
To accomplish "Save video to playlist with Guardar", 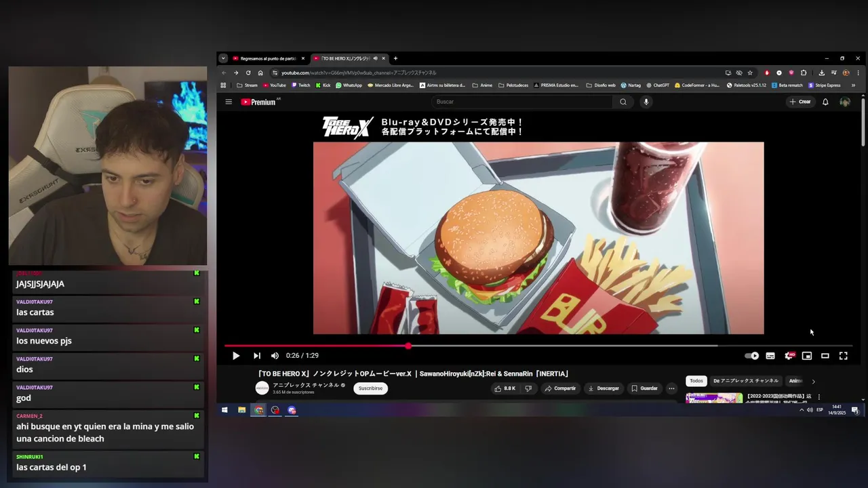I will point(644,388).
